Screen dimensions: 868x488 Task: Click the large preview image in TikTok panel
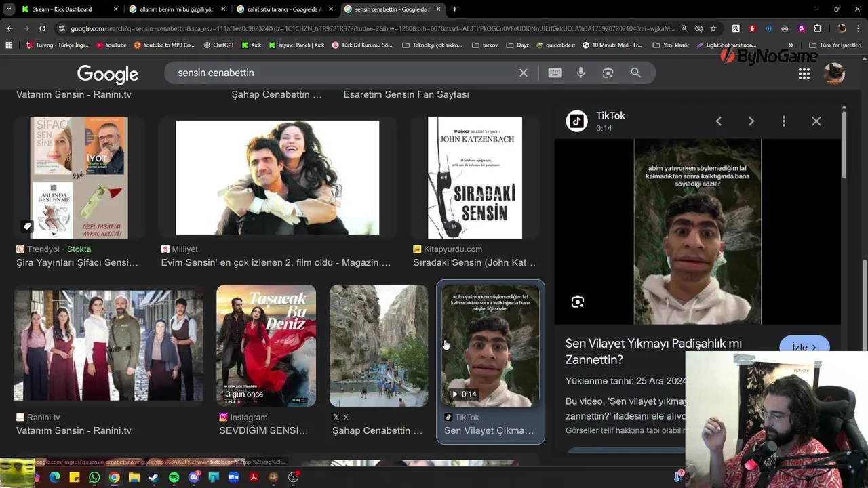(x=698, y=232)
